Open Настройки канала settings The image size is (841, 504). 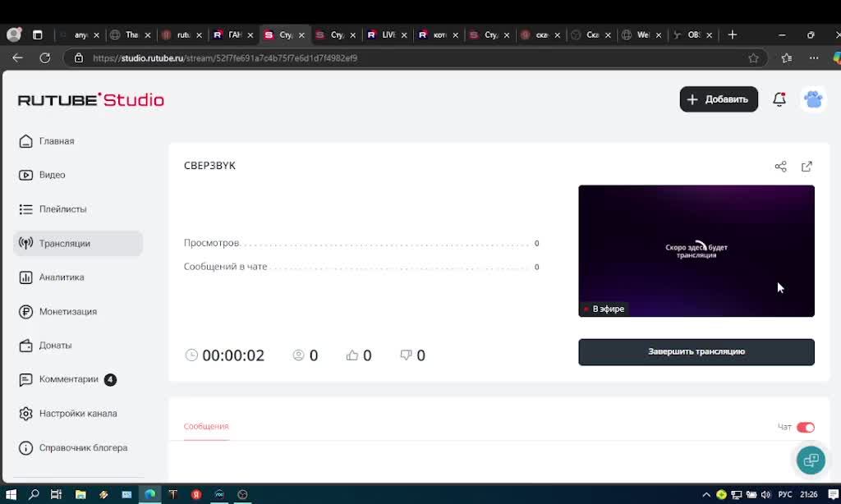point(67,414)
